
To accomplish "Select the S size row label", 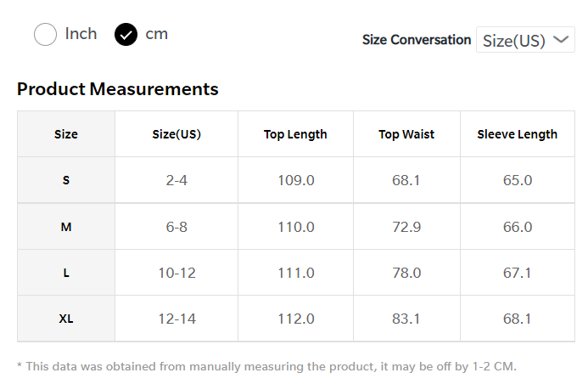I will click(x=66, y=180).
